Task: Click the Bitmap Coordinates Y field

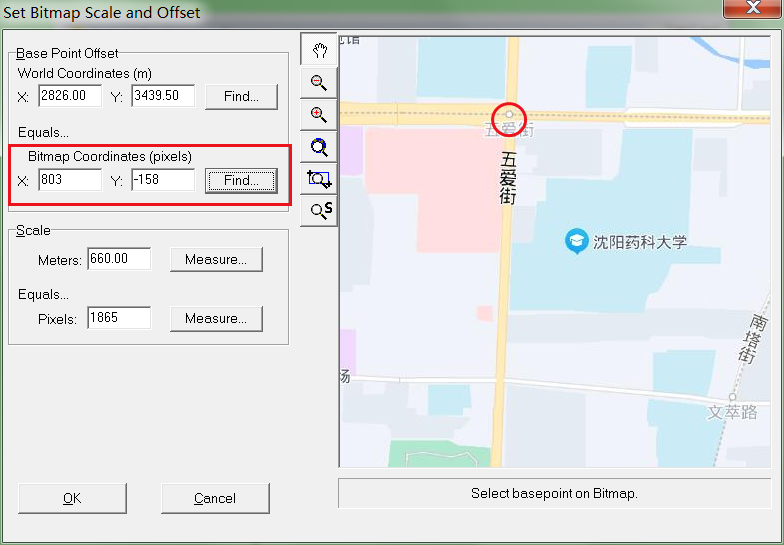Action: pyautogui.click(x=163, y=180)
